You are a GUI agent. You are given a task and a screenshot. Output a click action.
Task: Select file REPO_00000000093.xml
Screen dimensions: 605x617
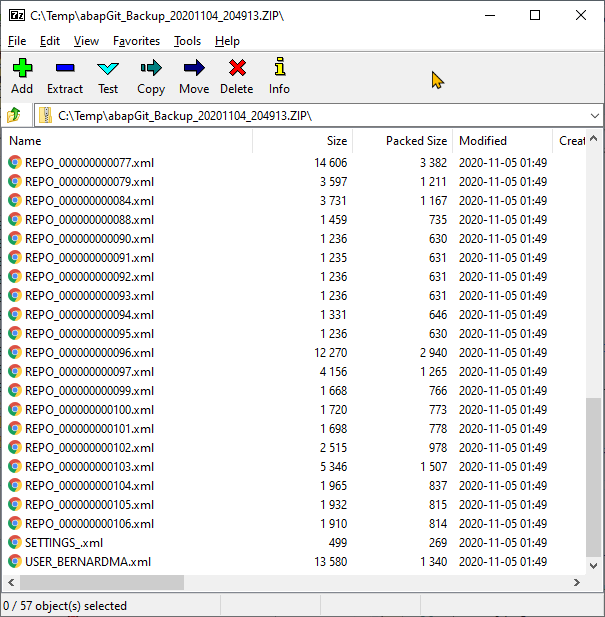coord(89,296)
